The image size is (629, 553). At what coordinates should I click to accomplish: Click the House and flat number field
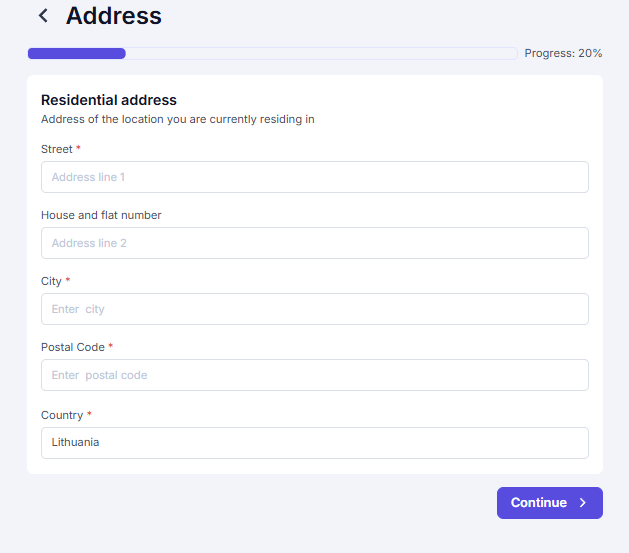314,243
